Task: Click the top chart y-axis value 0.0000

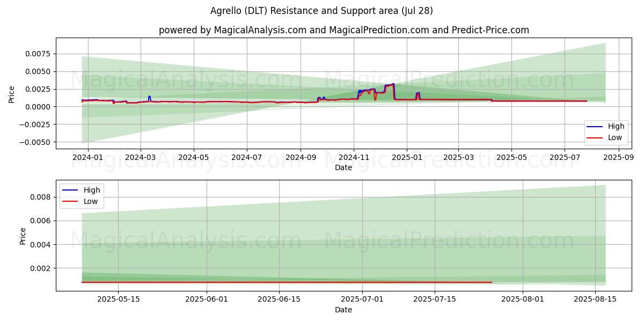Action: (39, 107)
